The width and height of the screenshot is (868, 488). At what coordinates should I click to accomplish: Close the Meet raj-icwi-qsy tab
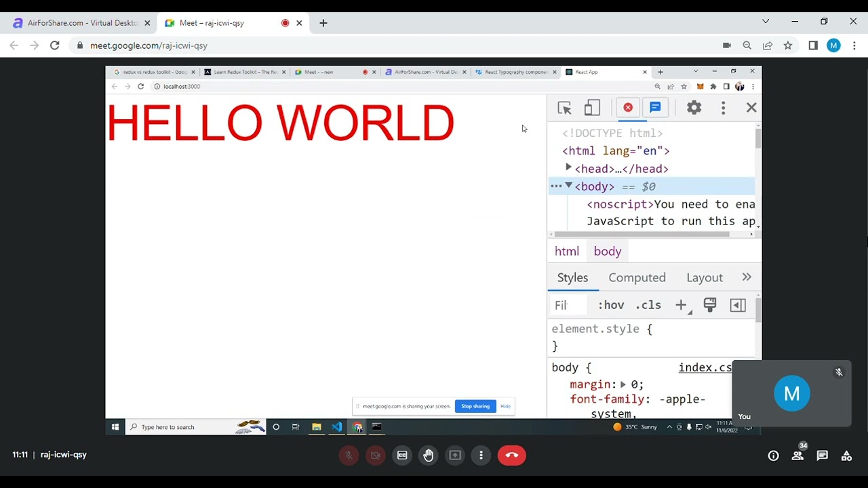[299, 23]
